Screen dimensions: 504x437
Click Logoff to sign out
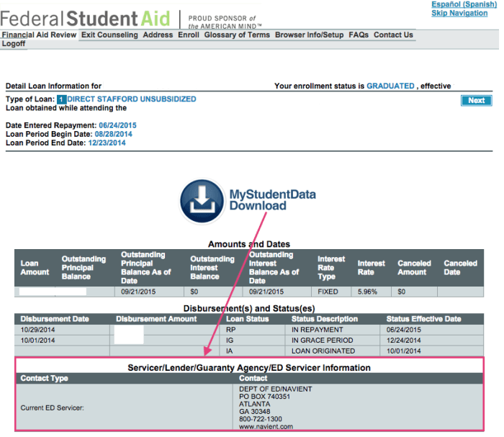14,44
